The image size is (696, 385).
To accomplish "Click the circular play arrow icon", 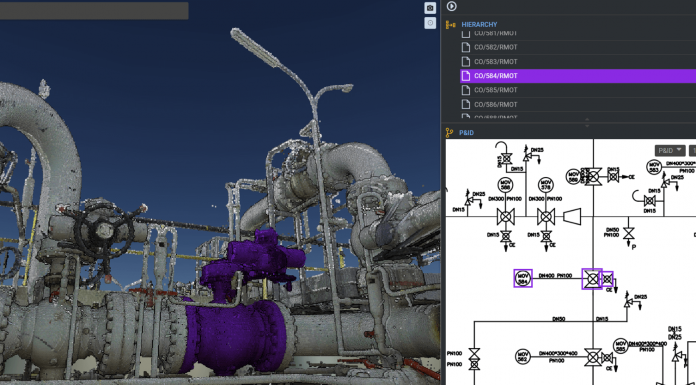I will pos(451,6).
